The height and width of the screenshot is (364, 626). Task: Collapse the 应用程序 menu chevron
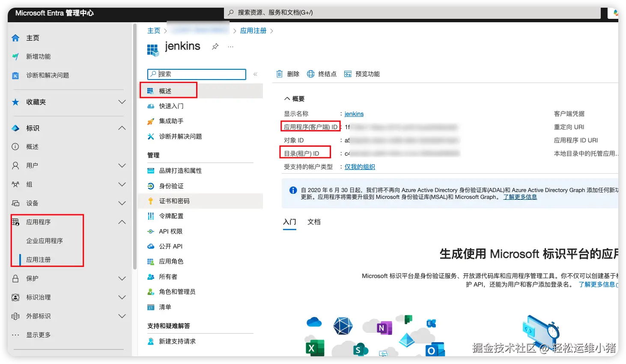pyautogui.click(x=122, y=222)
